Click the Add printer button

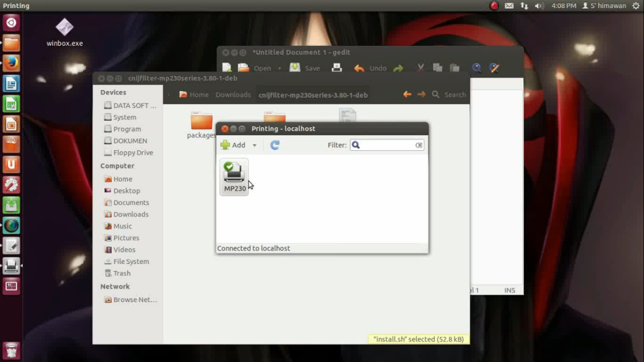tap(233, 145)
